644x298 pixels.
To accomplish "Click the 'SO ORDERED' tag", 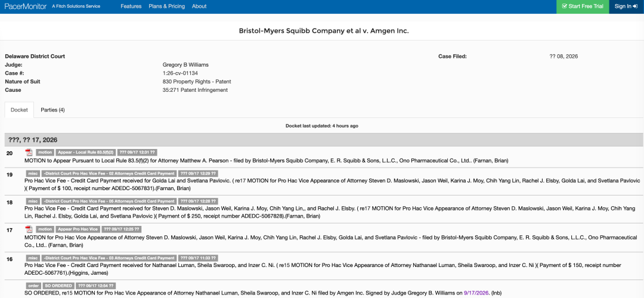I will pos(58,285).
